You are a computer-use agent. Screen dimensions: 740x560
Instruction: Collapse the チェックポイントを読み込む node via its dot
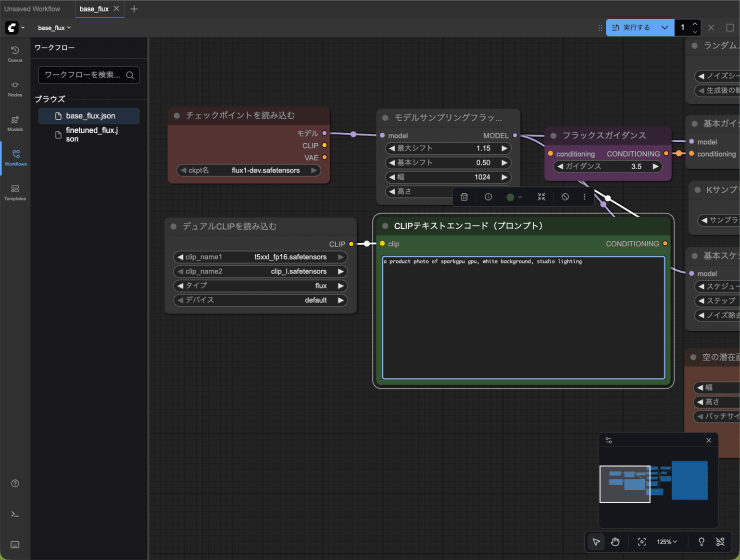[177, 115]
